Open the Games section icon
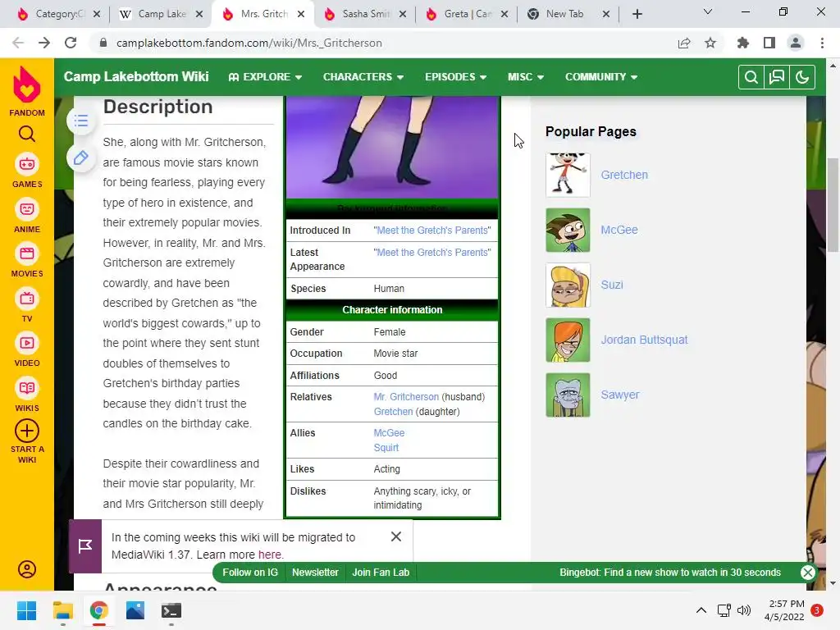The image size is (840, 630). pos(27,164)
